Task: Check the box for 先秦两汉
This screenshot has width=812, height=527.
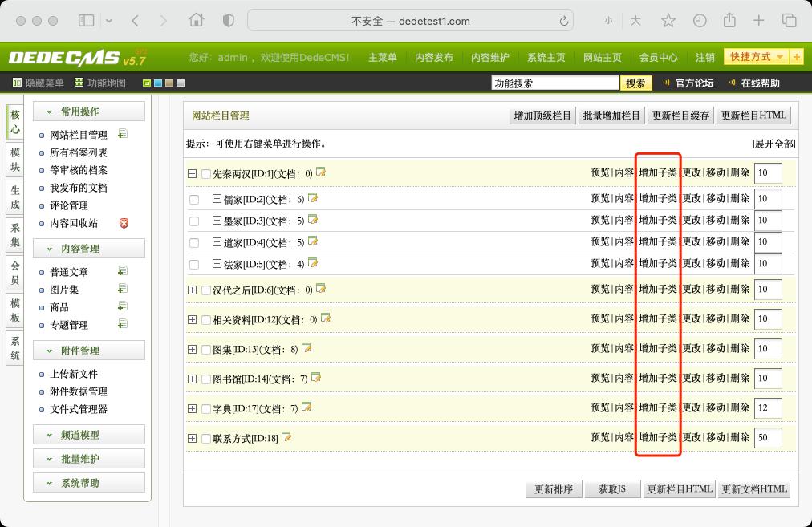Action: 206,174
